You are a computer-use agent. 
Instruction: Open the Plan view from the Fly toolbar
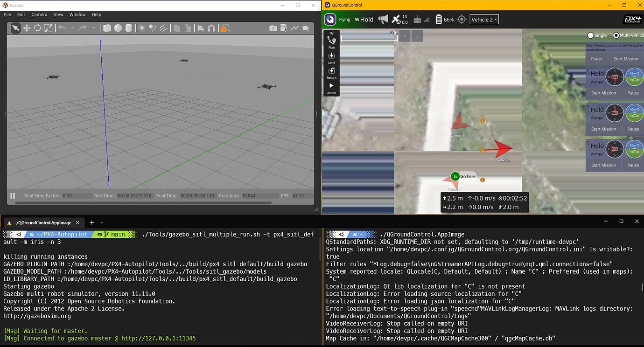[331, 44]
